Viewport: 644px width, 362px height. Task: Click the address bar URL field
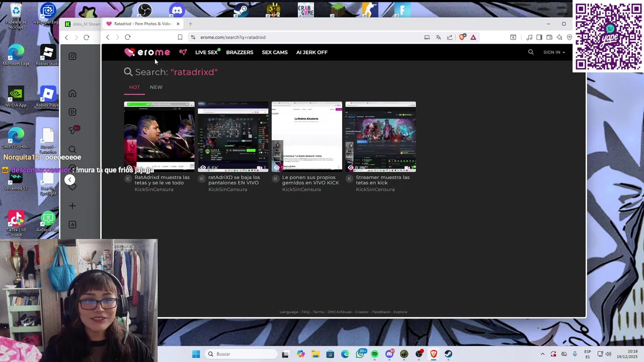pyautogui.click(x=307, y=37)
